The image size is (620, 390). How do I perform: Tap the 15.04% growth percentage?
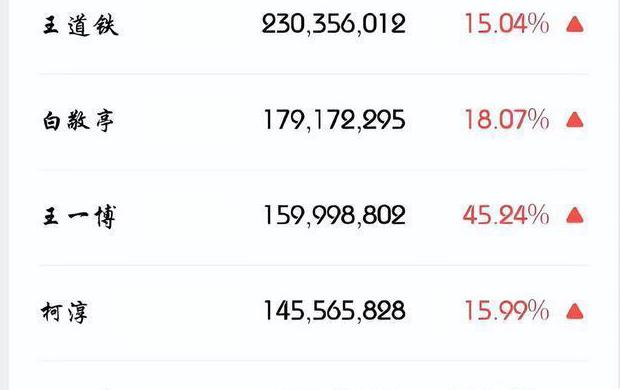click(507, 24)
